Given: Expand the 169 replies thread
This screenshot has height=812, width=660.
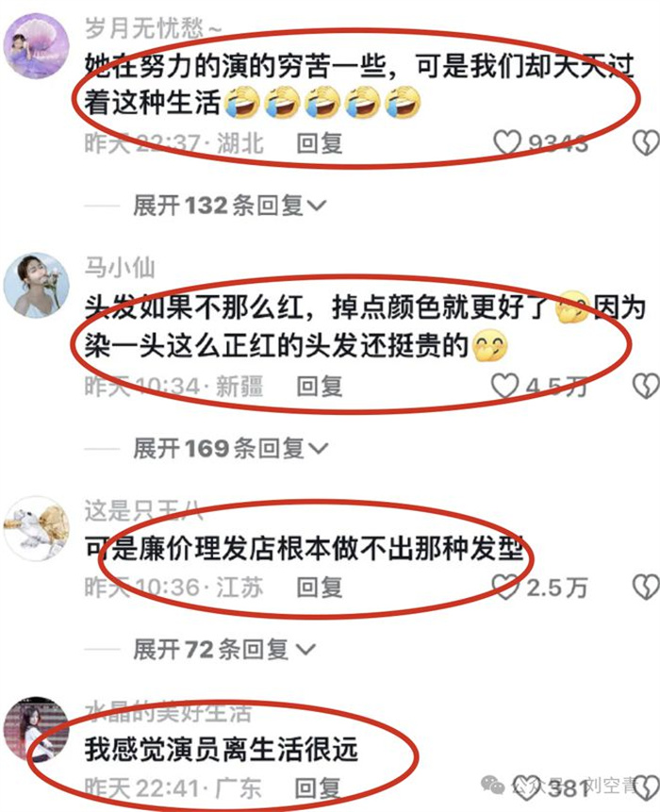Looking at the screenshot, I should pos(230,448).
